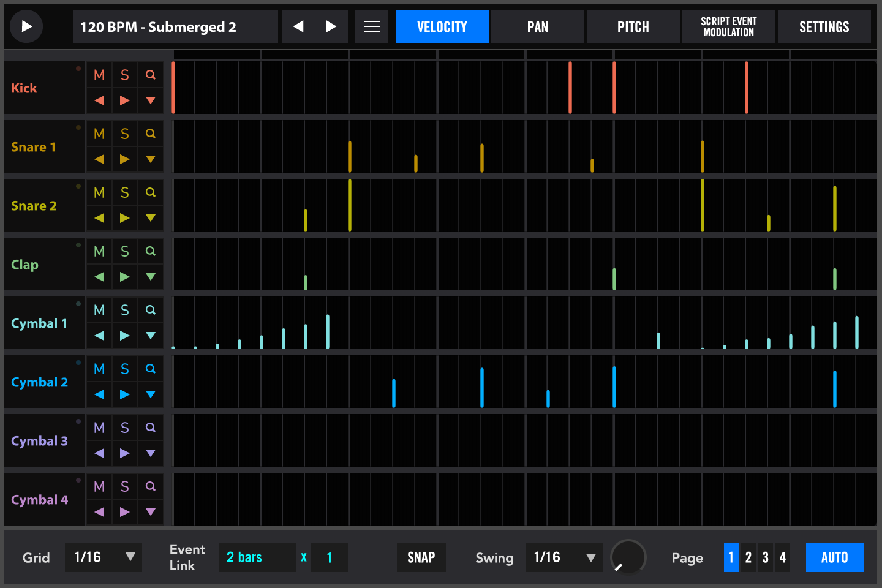
Task: Switch to the PAN tab
Action: click(x=537, y=26)
